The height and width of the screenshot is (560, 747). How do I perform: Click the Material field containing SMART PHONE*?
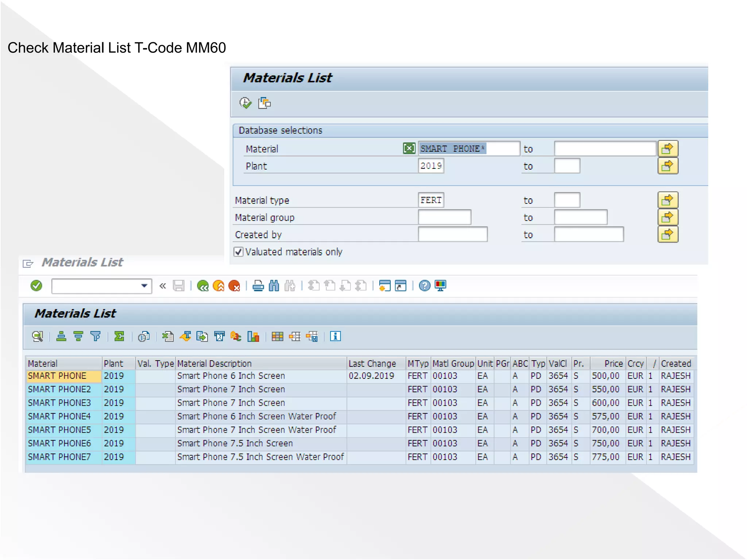[469, 149]
